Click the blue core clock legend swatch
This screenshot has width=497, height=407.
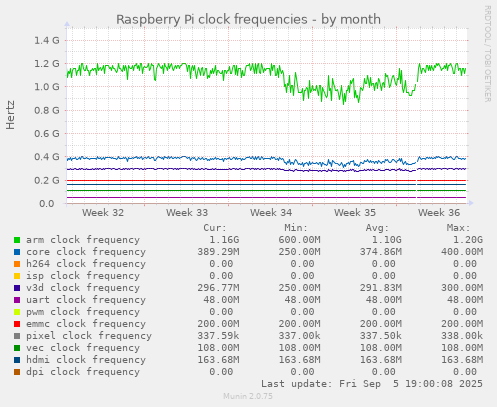[x=17, y=252]
